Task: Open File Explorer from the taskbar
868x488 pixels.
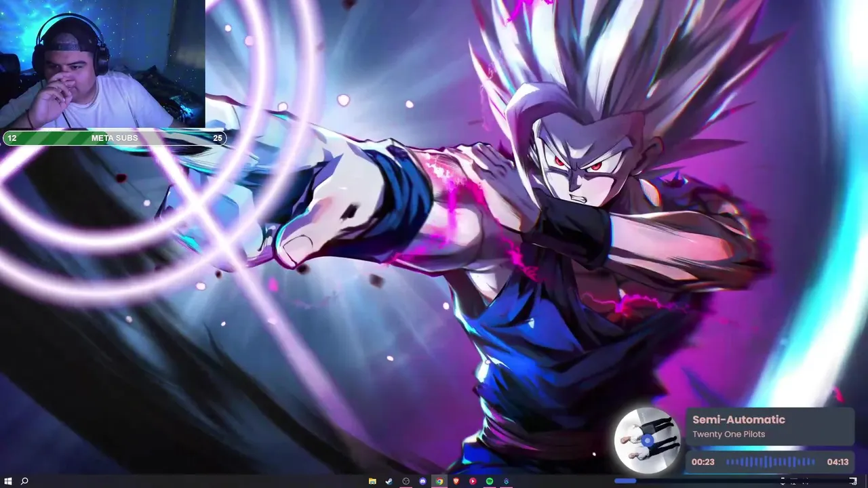Action: [x=372, y=481]
